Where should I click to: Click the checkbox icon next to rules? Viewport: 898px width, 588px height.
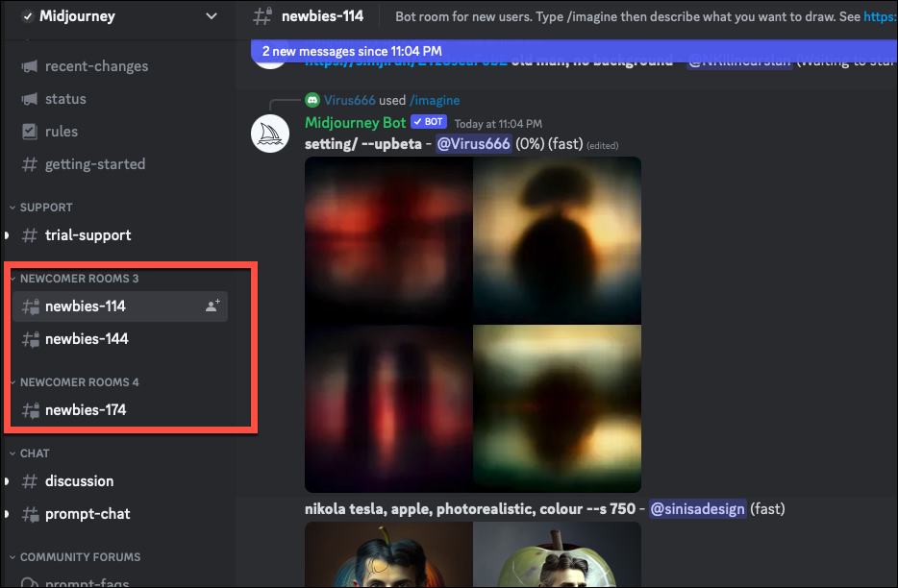tap(30, 132)
